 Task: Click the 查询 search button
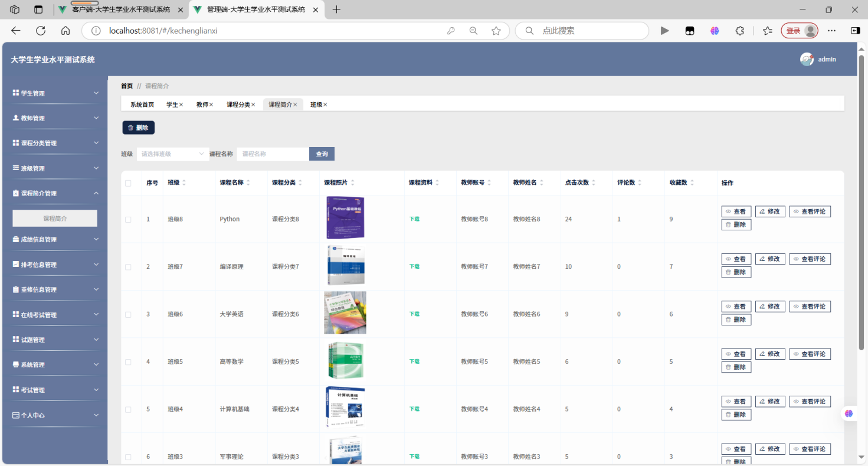322,154
